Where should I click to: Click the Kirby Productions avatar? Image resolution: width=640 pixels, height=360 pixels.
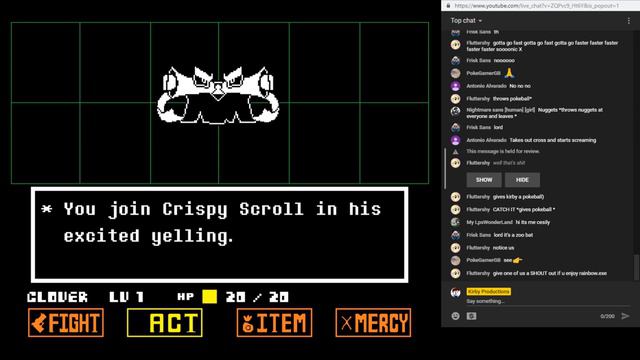(x=456, y=292)
